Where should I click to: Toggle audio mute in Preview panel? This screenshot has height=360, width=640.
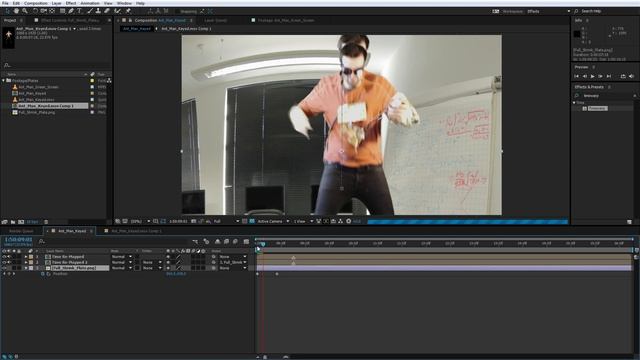click(x=631, y=76)
